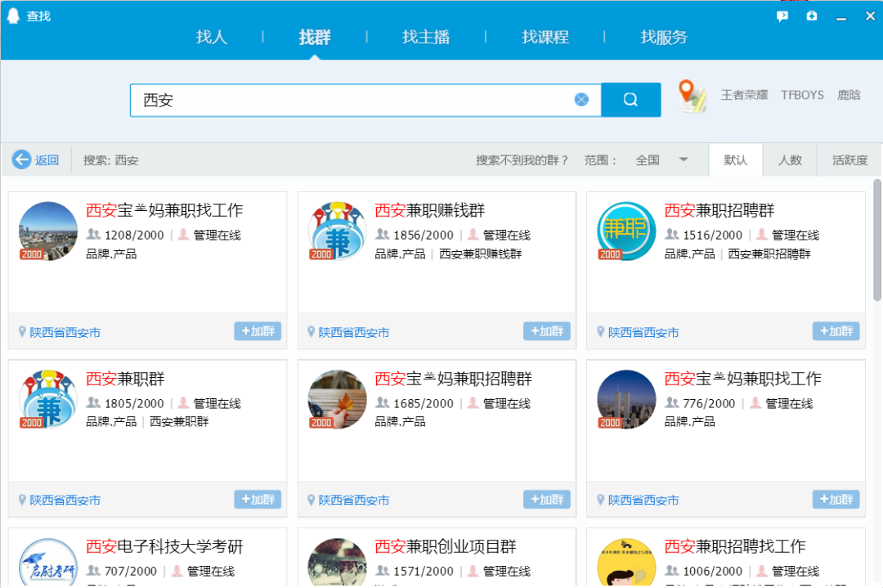
Task: Open the feedback chat bubble icon
Action: pyautogui.click(x=782, y=16)
